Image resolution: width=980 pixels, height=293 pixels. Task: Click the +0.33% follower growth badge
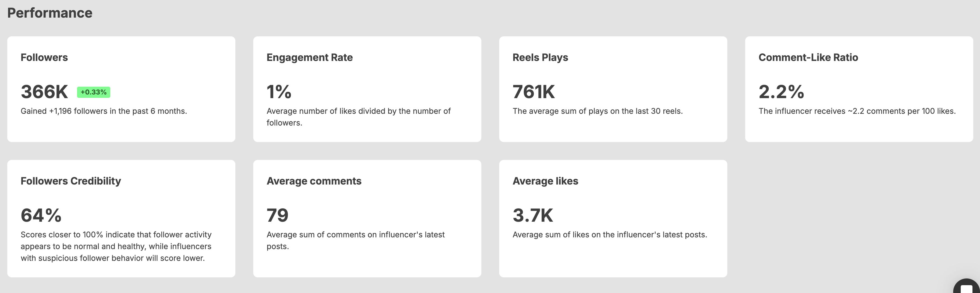coord(94,92)
